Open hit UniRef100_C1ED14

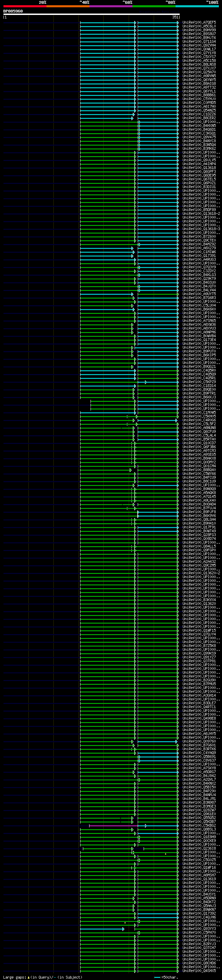199,386
